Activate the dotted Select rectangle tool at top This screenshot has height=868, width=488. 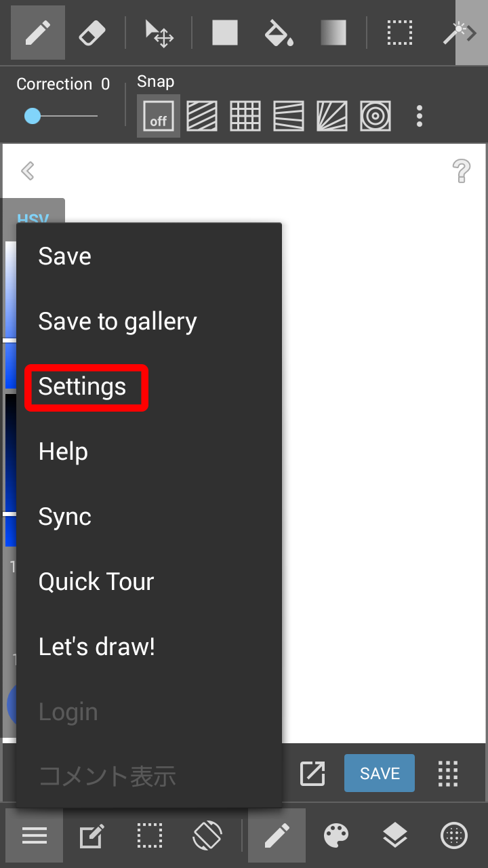(400, 33)
